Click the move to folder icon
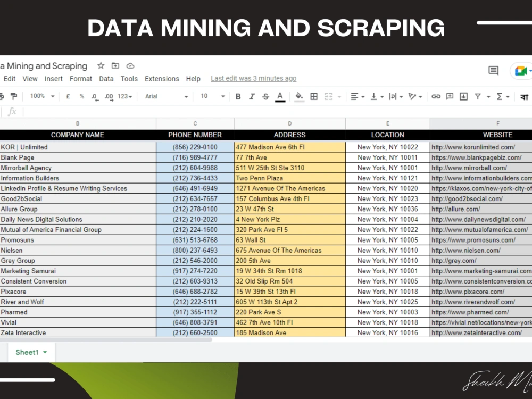The width and height of the screenshot is (532, 399). coord(115,65)
